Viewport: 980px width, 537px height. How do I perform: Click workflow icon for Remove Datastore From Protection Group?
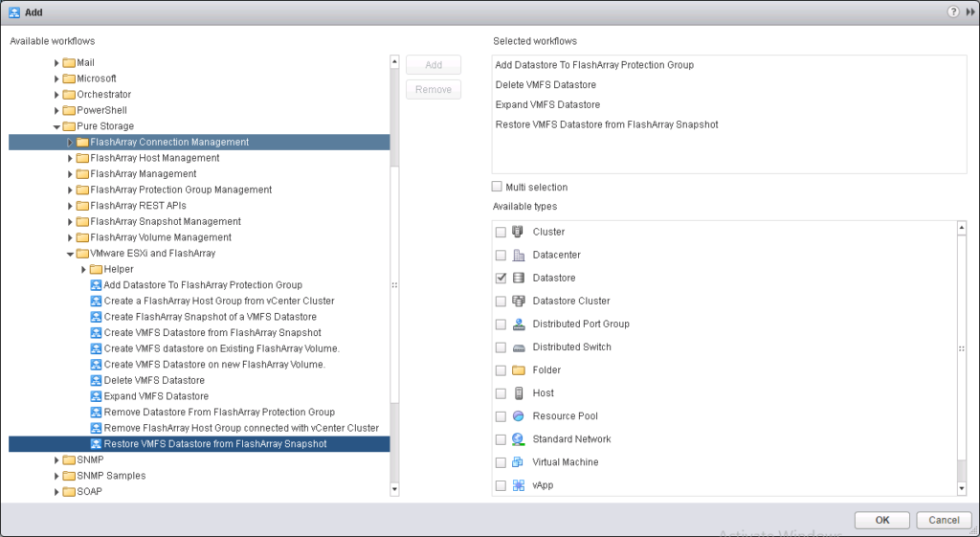(x=96, y=412)
